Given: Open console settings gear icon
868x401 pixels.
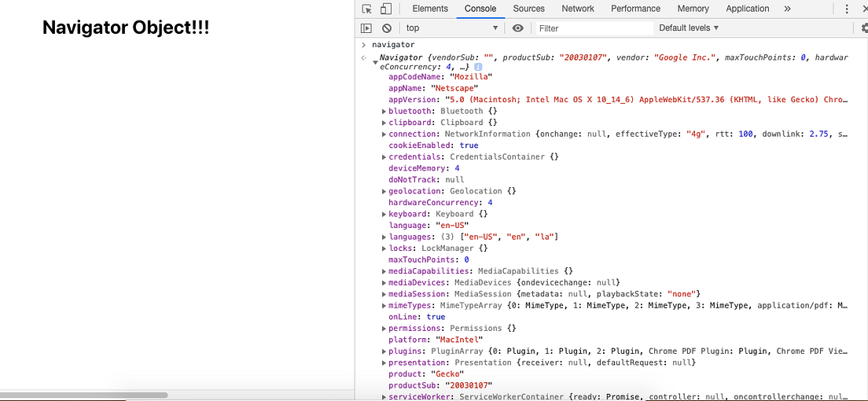Looking at the screenshot, I should click(x=864, y=28).
